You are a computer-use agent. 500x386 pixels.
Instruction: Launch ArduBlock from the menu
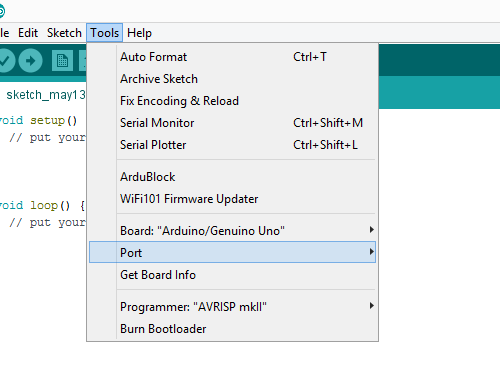point(232,177)
